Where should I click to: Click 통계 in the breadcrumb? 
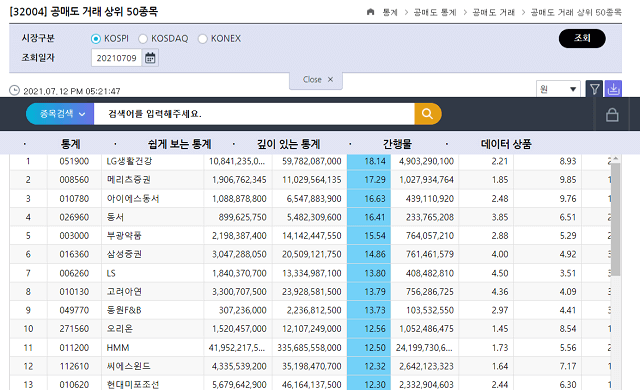point(390,12)
